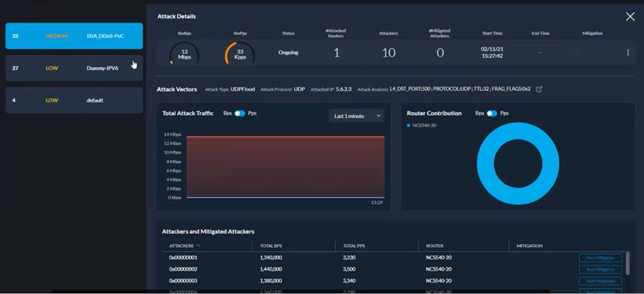644x294 pixels.
Task: Click the start time 02/11/21 15:27:42
Action: [x=492, y=52]
